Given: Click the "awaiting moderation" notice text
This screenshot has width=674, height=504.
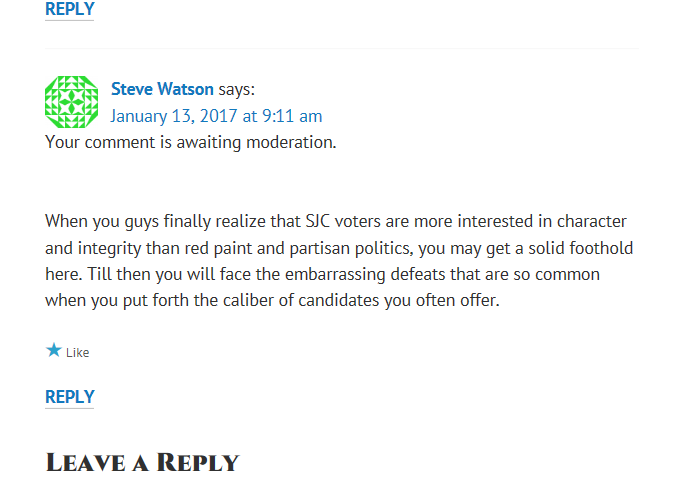Looking at the screenshot, I should [190, 142].
